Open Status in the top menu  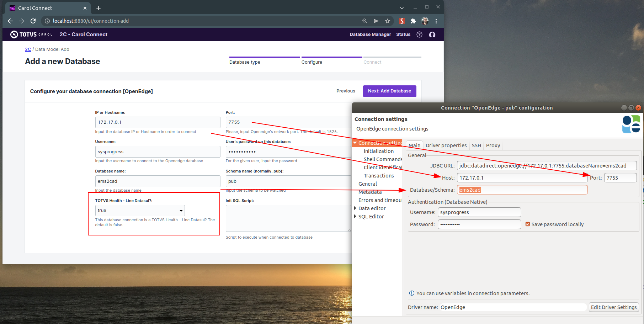(403, 34)
